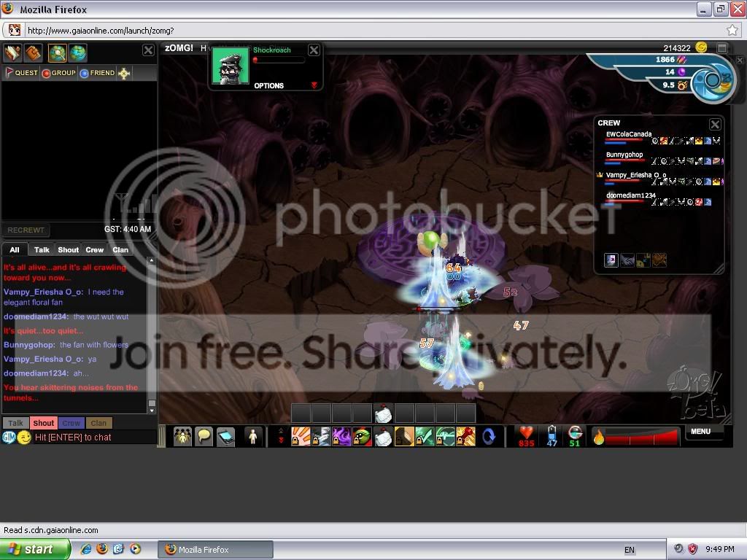Click Mozilla Firefox taskbar button

pyautogui.click(x=215, y=550)
